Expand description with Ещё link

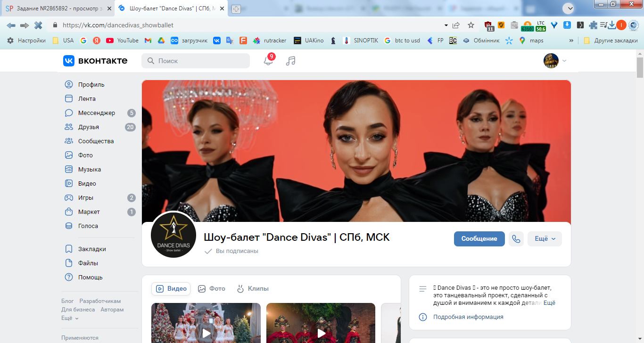550,303
